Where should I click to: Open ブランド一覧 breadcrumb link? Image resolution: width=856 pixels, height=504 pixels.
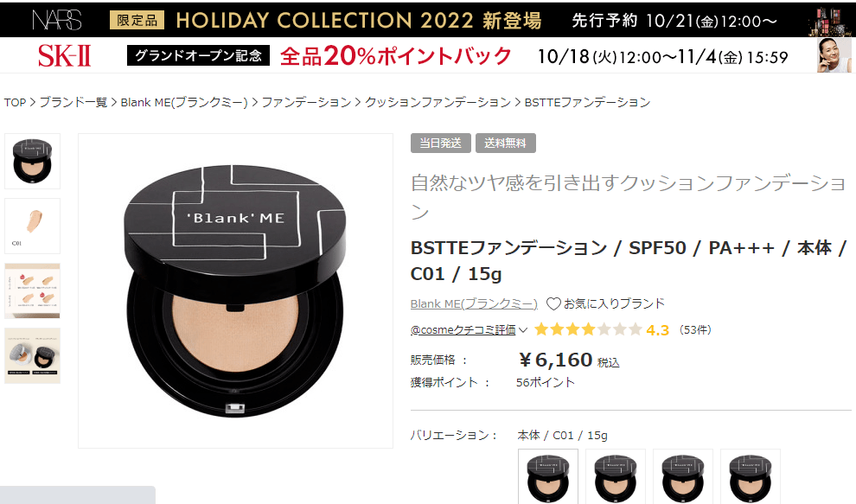[73, 103]
